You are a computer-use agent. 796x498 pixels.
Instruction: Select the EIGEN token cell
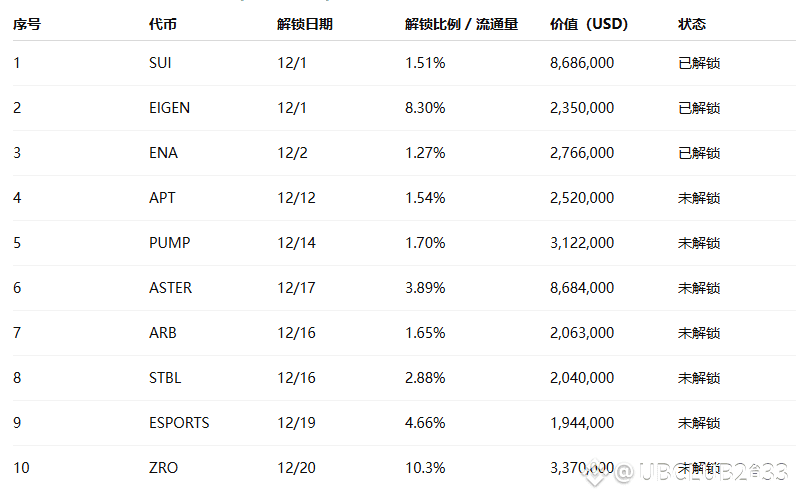tap(169, 108)
